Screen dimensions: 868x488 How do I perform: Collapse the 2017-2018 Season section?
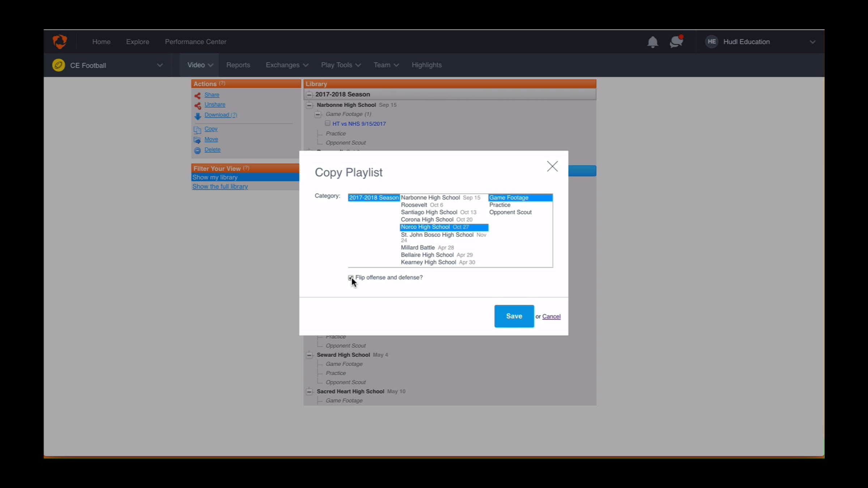[x=309, y=94]
